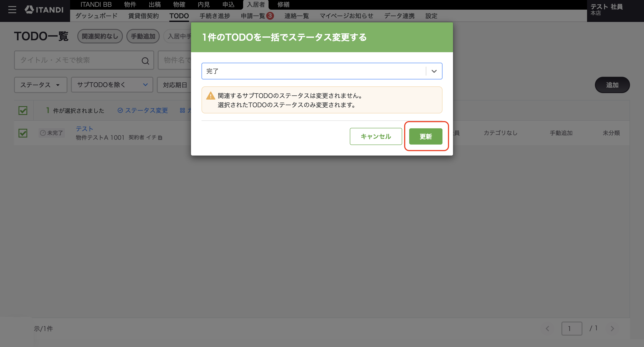Go to previous page arrow

(x=547, y=329)
